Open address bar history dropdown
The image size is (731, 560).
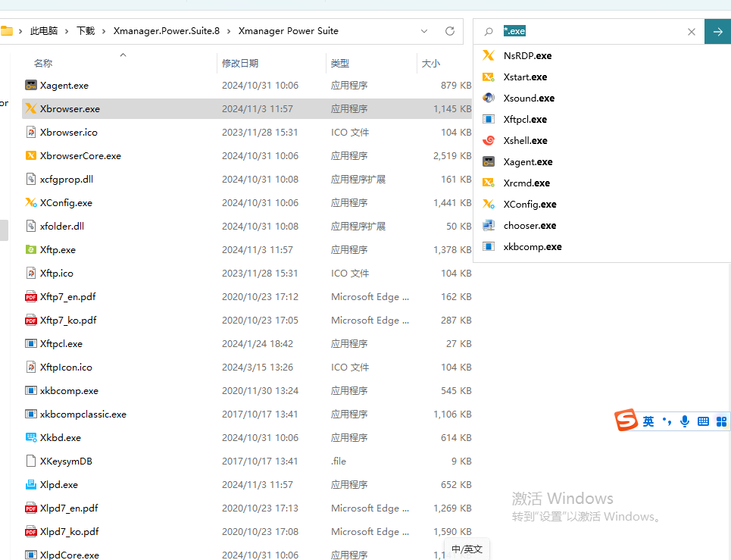423,31
